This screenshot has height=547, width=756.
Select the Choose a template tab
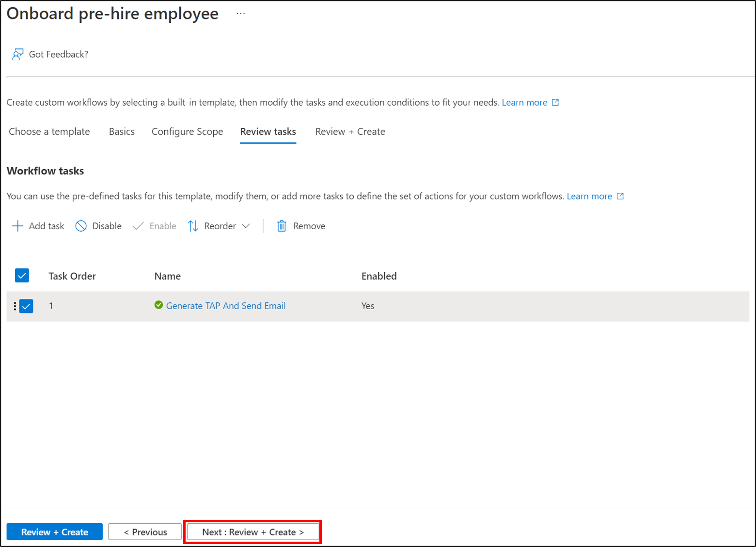click(49, 132)
